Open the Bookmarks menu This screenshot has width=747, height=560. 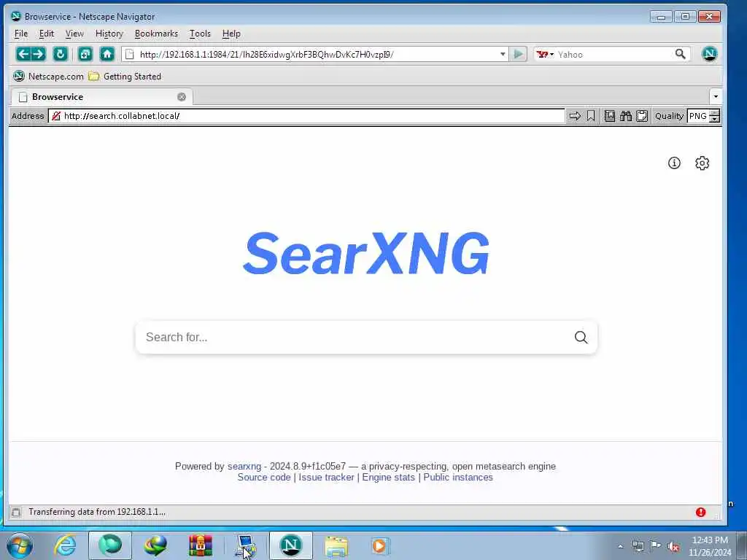[156, 34]
